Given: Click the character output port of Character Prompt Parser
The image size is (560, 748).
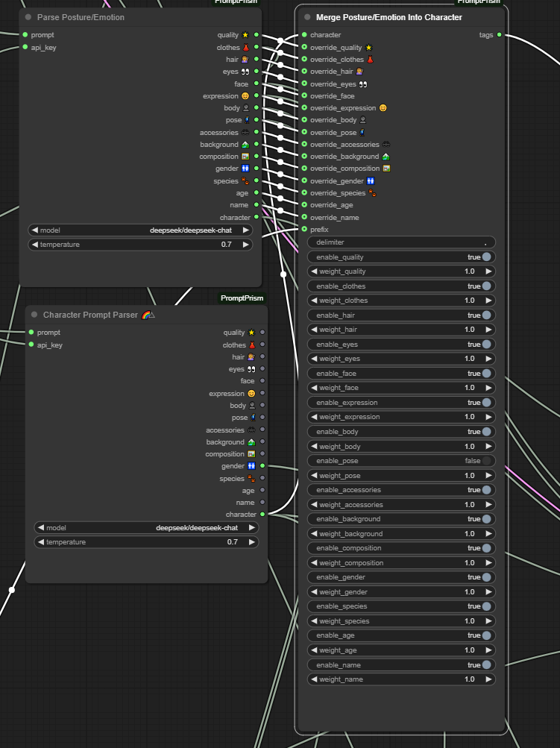Looking at the screenshot, I should pos(262,515).
